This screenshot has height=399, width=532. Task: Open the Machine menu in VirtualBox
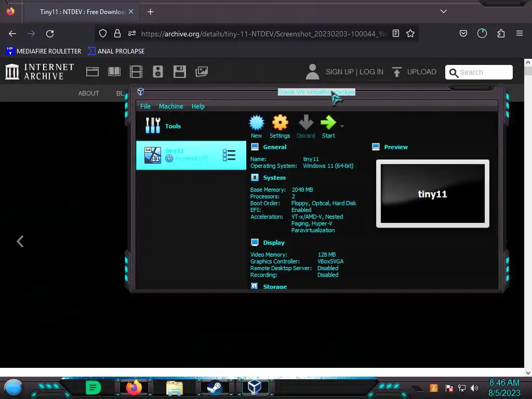tap(171, 106)
